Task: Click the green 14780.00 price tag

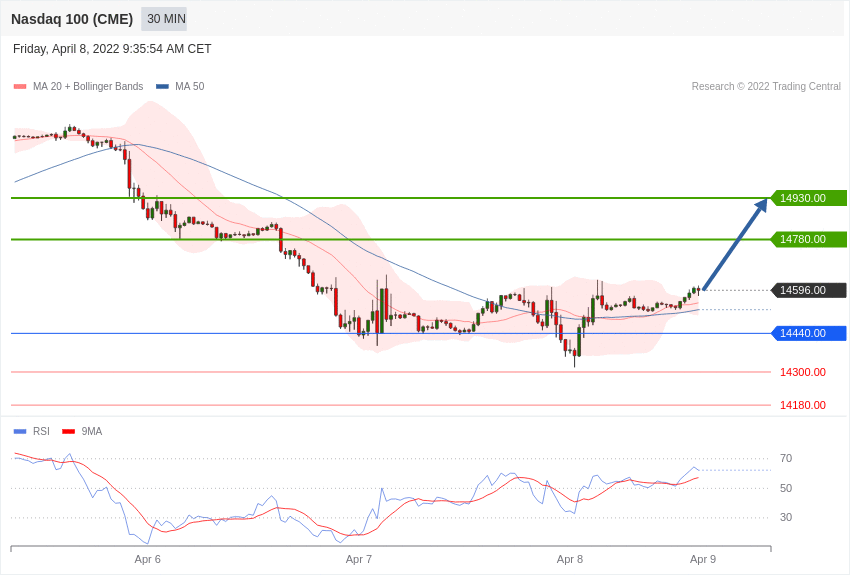Action: [x=808, y=239]
